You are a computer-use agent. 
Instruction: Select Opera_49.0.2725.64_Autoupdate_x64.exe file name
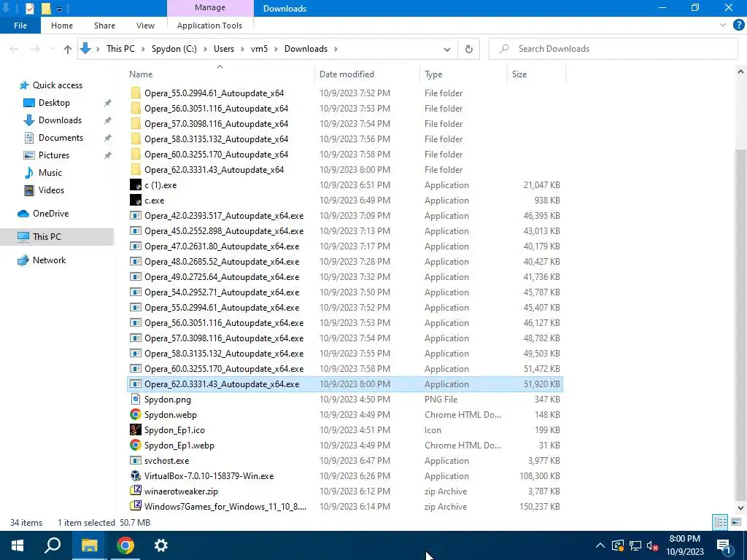(222, 276)
